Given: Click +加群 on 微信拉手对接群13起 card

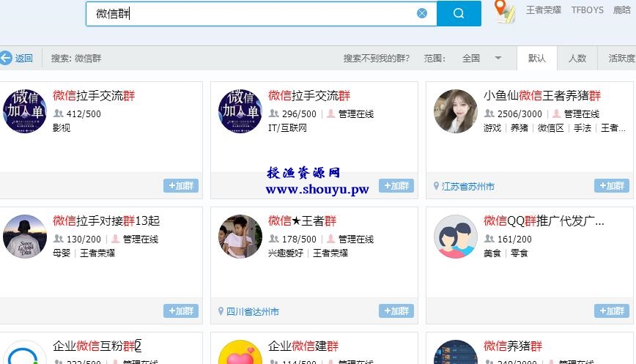Looking at the screenshot, I should pyautogui.click(x=181, y=311).
